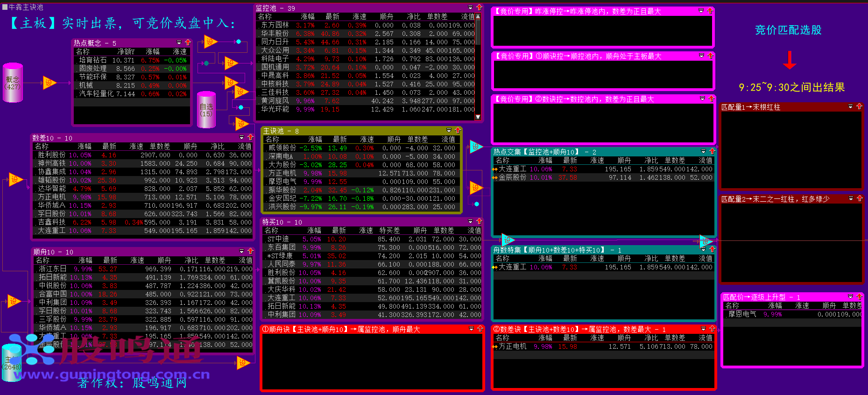Toggle the checkbox beside 牛犇主诀池 title
868x395 pixels.
click(x=5, y=7)
